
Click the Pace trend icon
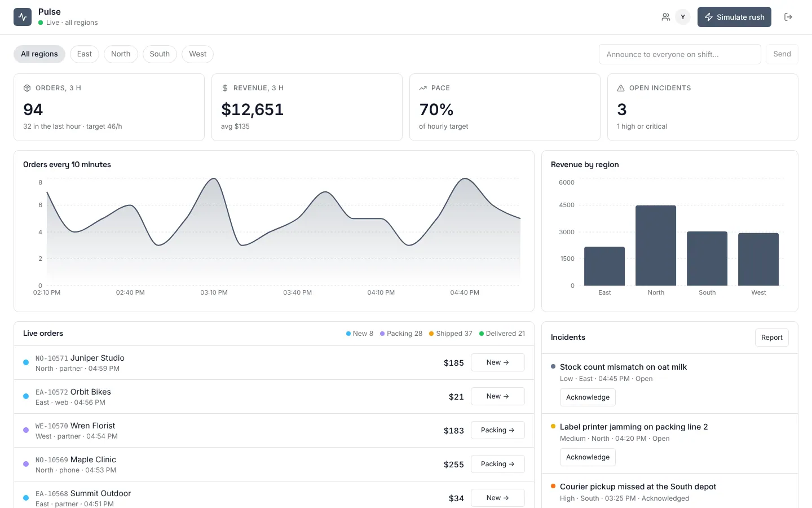(x=423, y=88)
